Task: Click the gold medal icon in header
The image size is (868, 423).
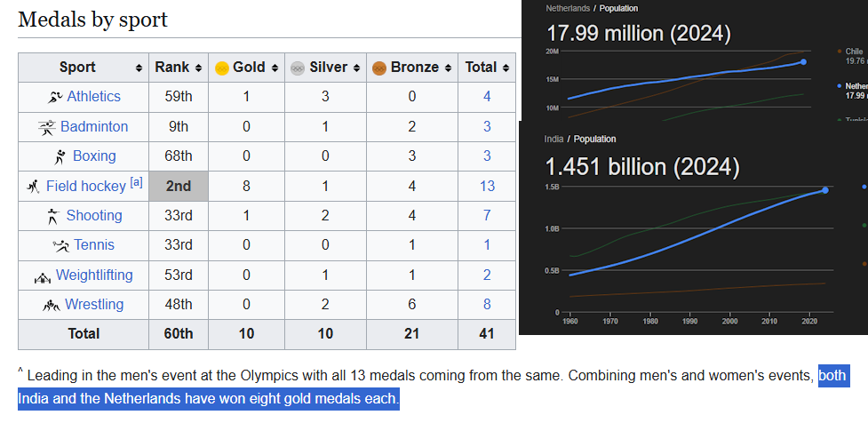Action: (x=222, y=68)
